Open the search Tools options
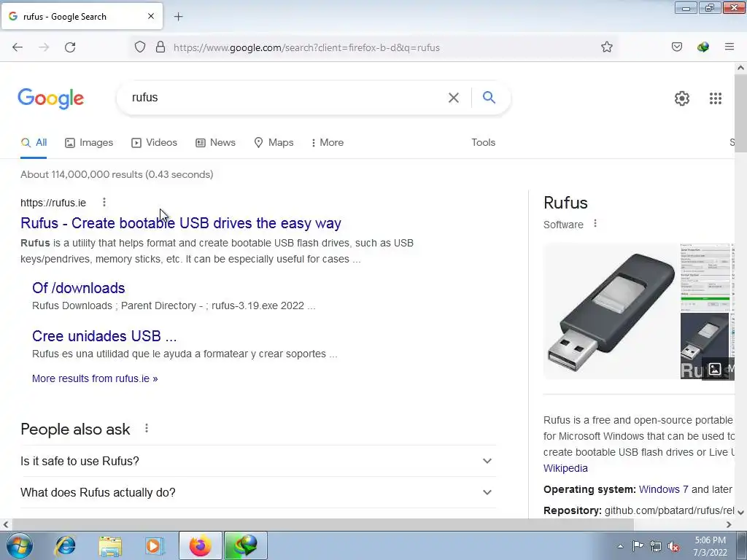 483,142
